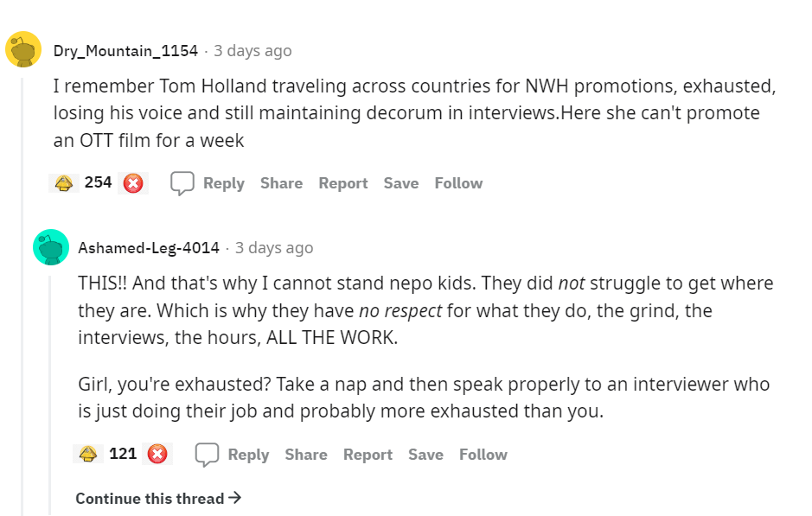Image resolution: width=812 pixels, height=516 pixels.
Task: Share the Tom Holland comment
Action: click(x=281, y=183)
